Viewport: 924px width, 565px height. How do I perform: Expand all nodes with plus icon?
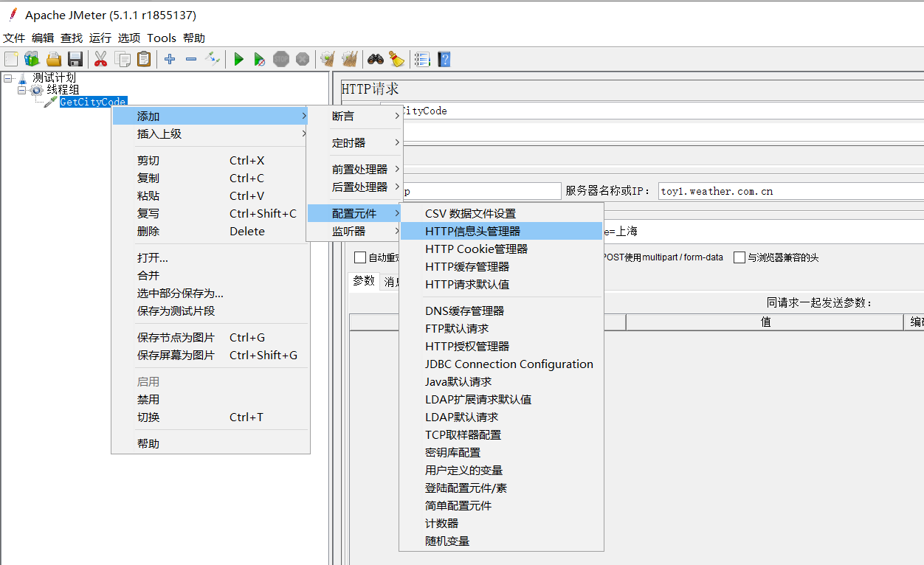(170, 59)
